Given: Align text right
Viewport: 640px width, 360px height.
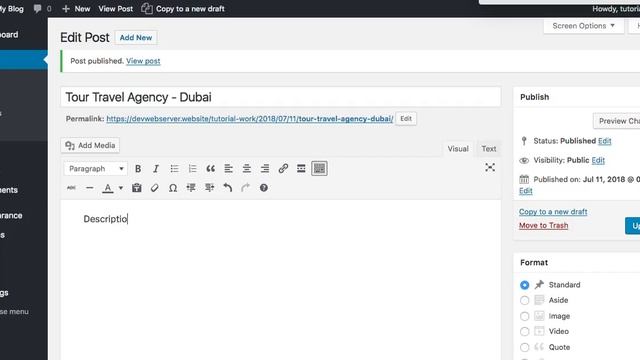Looking at the screenshot, I should [264, 169].
